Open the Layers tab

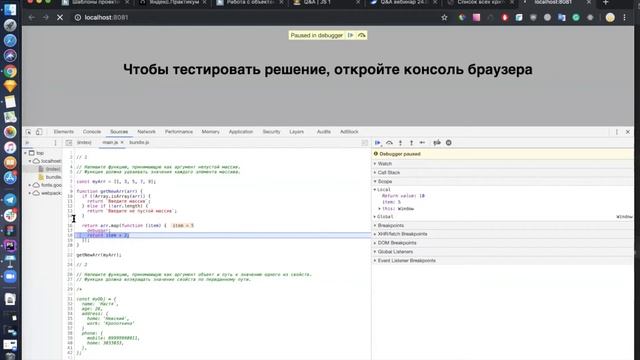(297, 132)
